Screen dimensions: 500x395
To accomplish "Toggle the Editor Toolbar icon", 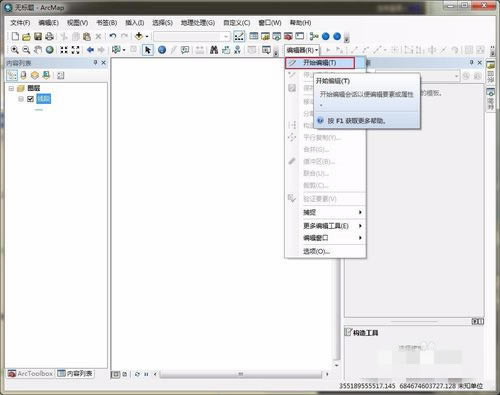I will coord(239,36).
